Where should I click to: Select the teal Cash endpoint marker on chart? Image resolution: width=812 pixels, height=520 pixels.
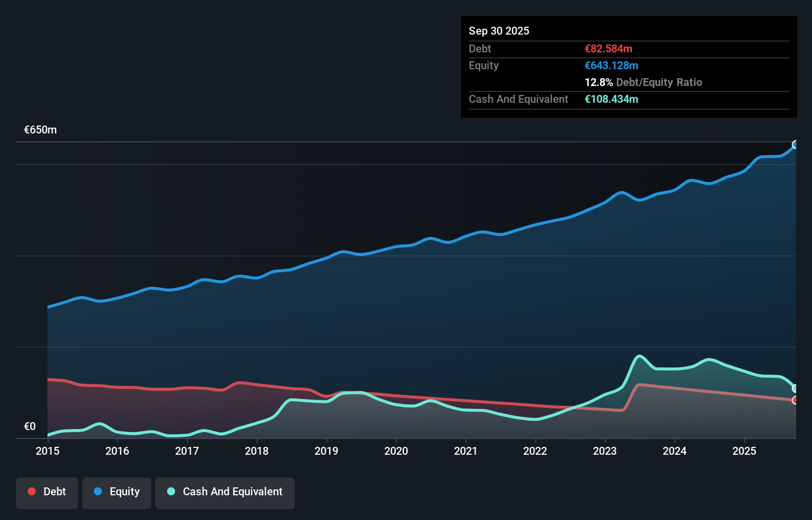point(795,388)
